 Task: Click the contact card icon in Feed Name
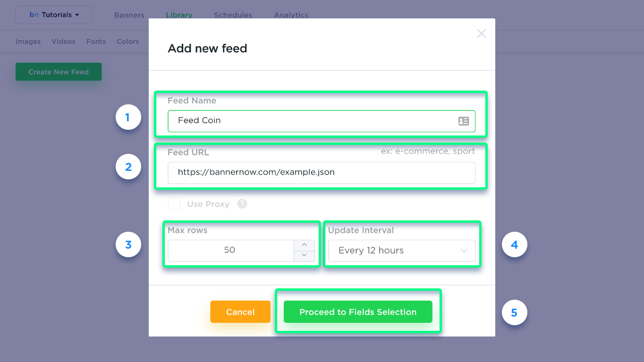coord(464,121)
